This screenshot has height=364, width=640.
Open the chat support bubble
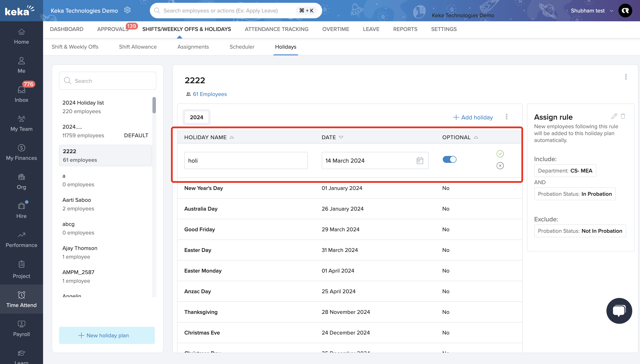619,310
